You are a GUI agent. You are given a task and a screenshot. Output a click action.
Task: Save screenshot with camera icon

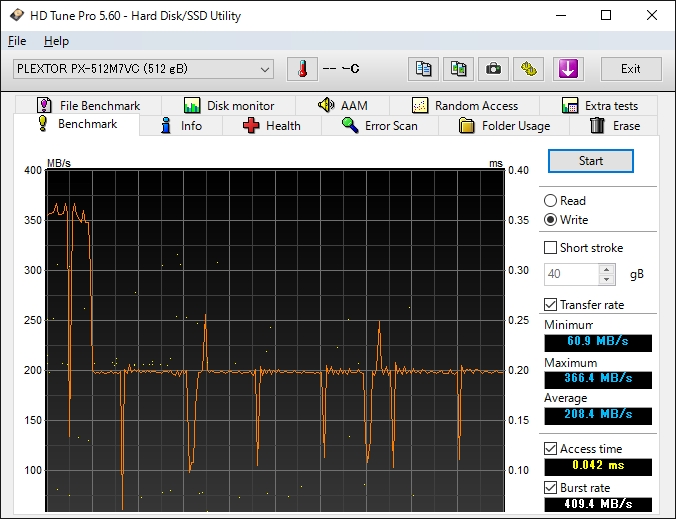[x=492, y=69]
